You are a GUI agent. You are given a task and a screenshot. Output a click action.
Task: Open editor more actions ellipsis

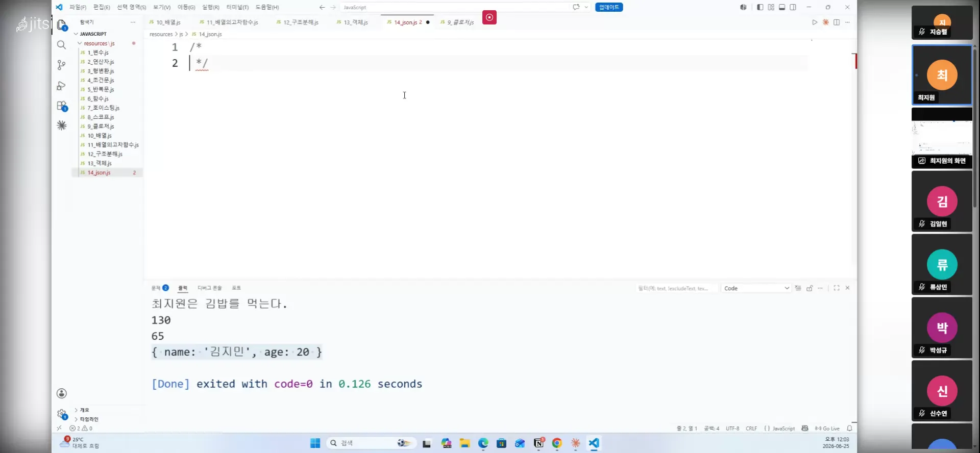pyautogui.click(x=847, y=22)
